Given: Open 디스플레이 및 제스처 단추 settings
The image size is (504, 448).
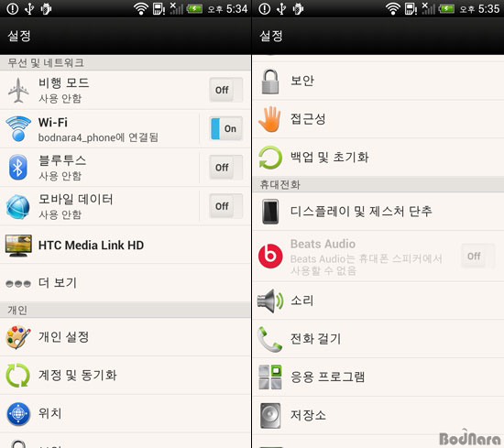Looking at the screenshot, I should pos(378,212).
